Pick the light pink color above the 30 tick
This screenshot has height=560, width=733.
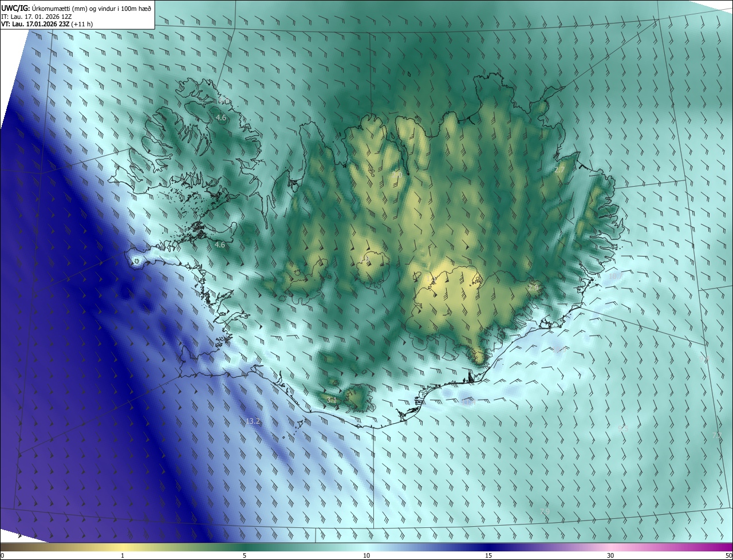(610, 547)
